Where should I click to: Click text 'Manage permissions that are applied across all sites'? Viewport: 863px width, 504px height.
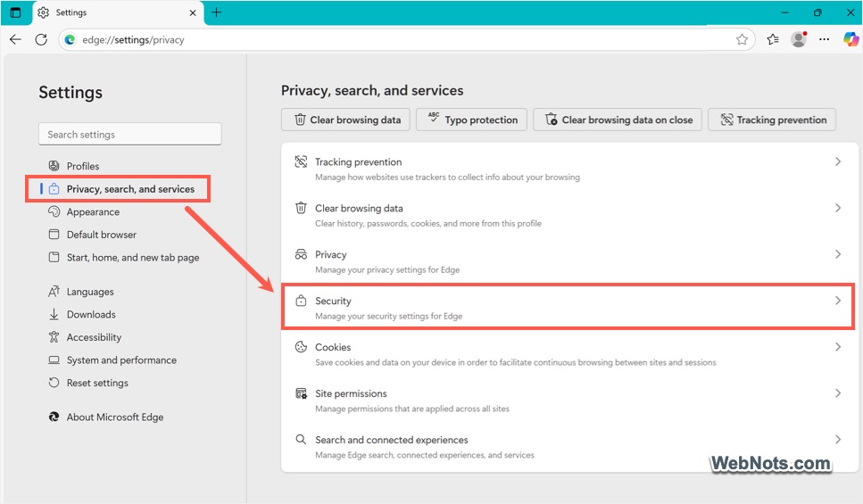pos(412,409)
